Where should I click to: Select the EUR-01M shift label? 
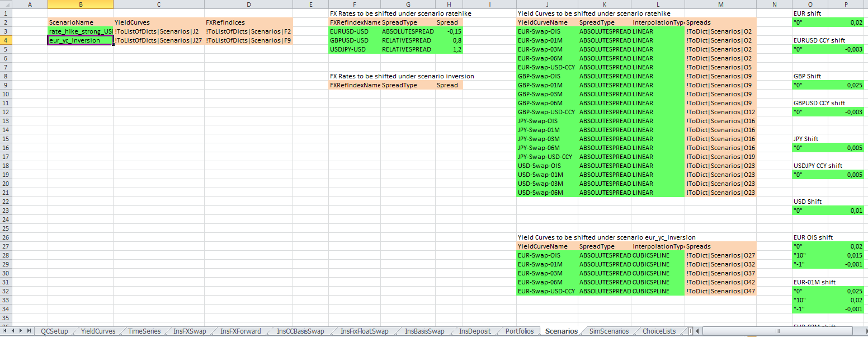[x=814, y=282]
